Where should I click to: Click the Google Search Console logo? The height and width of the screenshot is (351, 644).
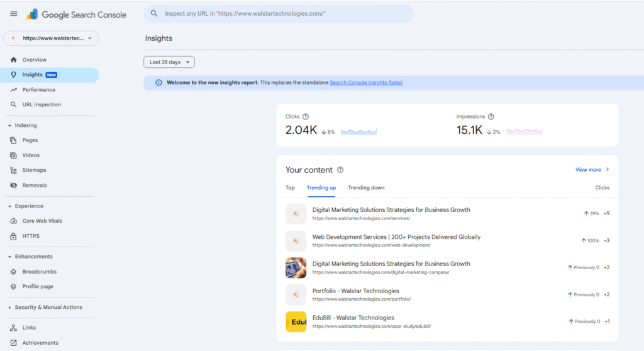tap(76, 15)
